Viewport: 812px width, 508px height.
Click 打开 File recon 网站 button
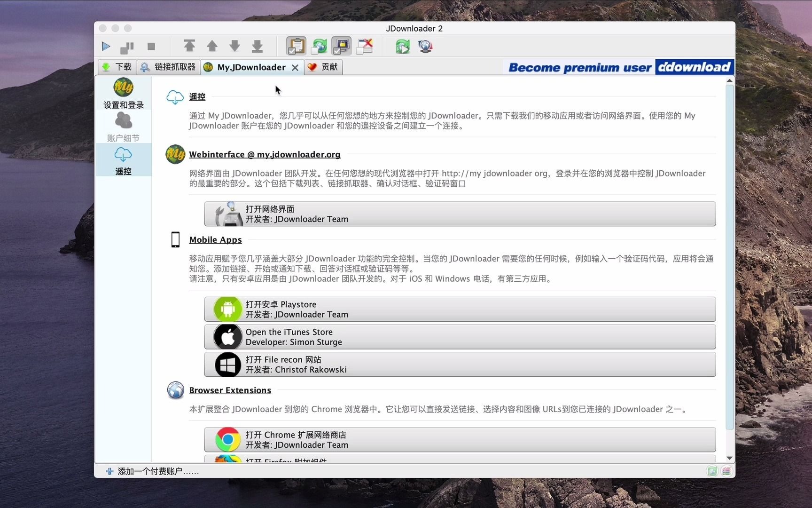[460, 365]
